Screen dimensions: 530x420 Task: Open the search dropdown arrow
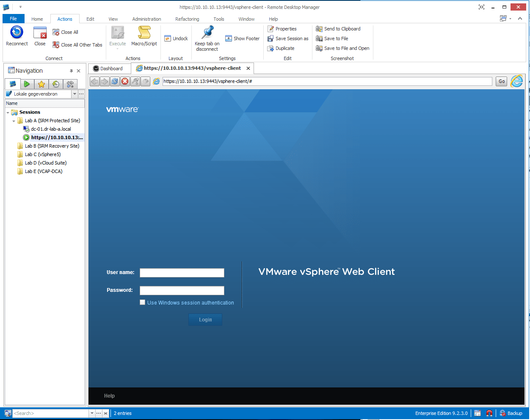(x=92, y=413)
